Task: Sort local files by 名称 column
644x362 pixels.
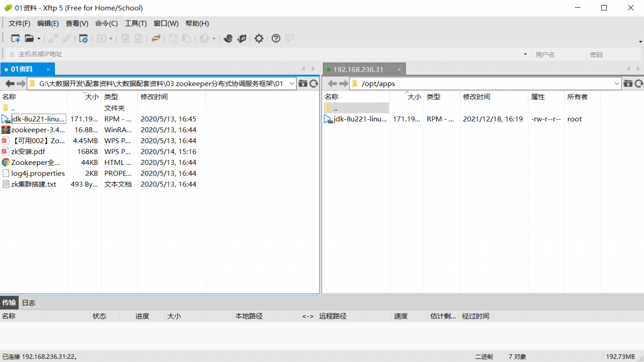Action: tap(34, 97)
